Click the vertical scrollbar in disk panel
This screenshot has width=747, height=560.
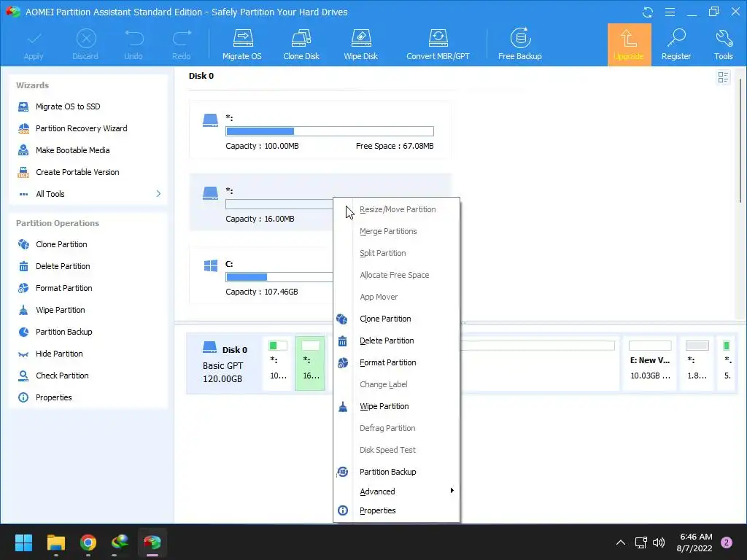[740, 141]
